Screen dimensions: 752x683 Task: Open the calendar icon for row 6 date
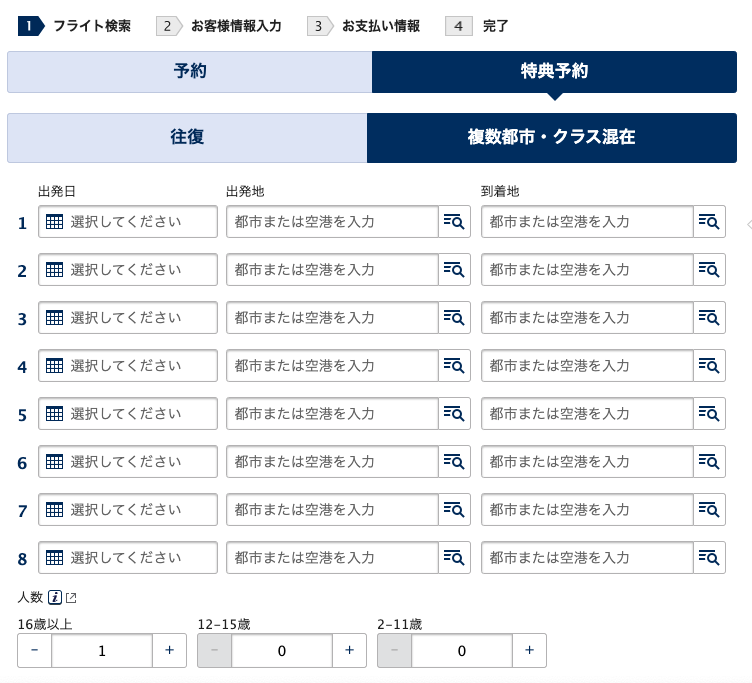(55, 462)
